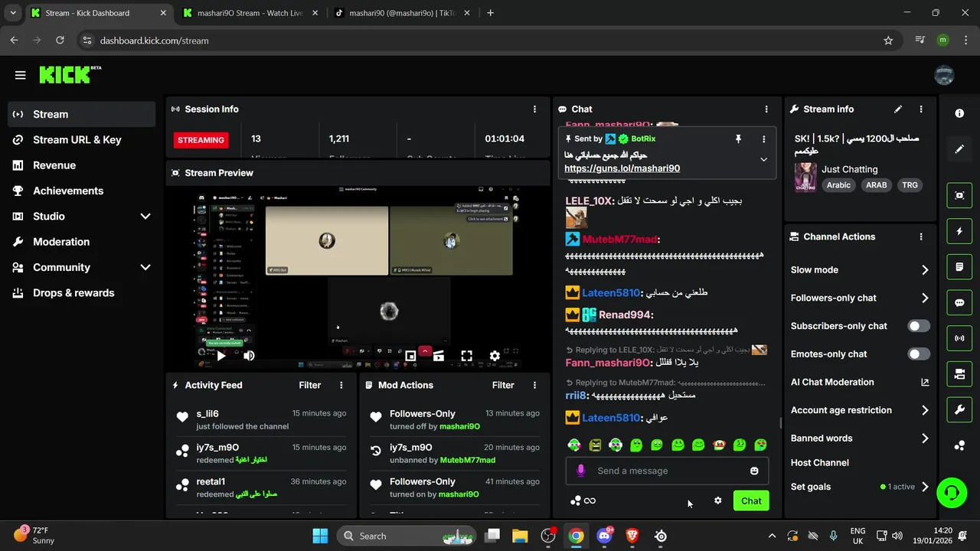Click the Kick Beta logo
Viewport: 980px width, 551px height.
pyautogui.click(x=70, y=74)
